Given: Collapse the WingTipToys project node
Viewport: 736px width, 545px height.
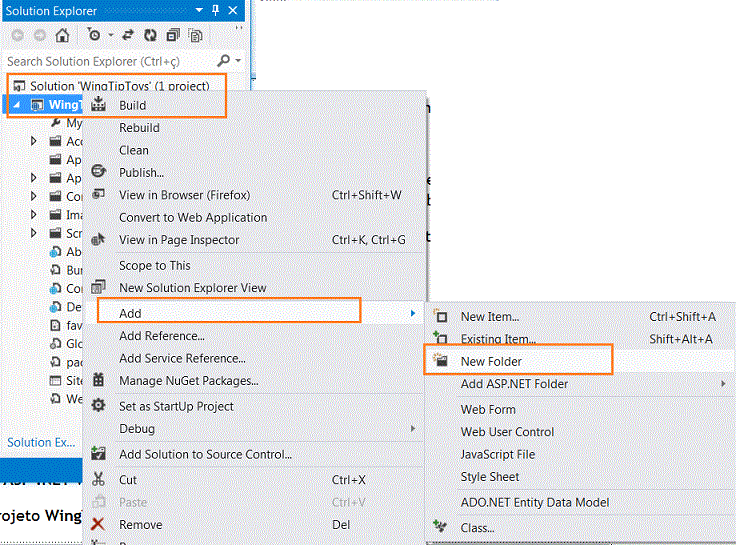Looking at the screenshot, I should (x=16, y=105).
